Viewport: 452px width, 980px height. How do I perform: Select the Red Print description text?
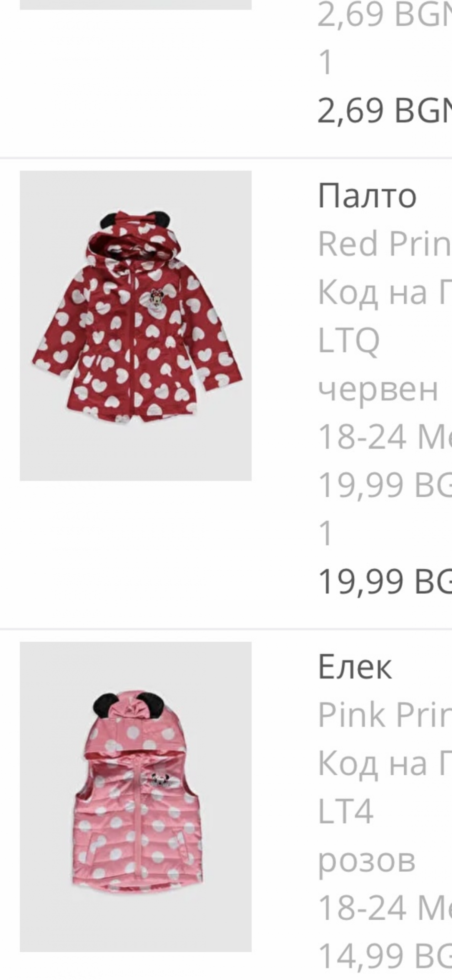(385, 244)
